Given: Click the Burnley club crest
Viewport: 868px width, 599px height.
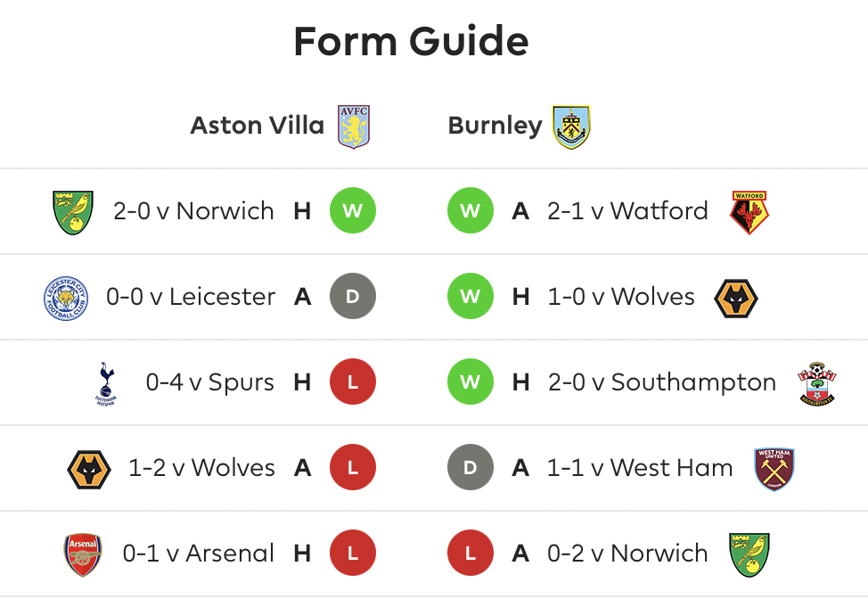Looking at the screenshot, I should point(571,127).
